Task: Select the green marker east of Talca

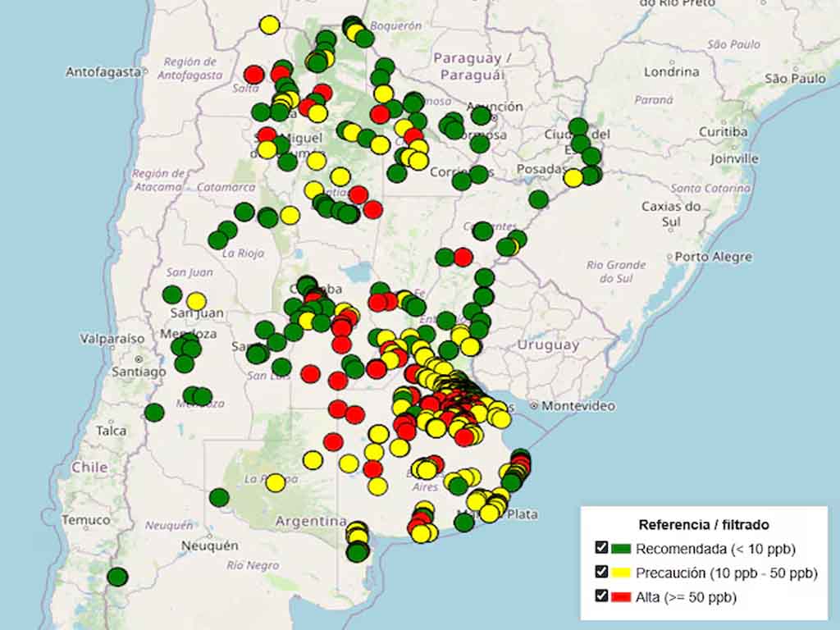Action: tap(154, 413)
